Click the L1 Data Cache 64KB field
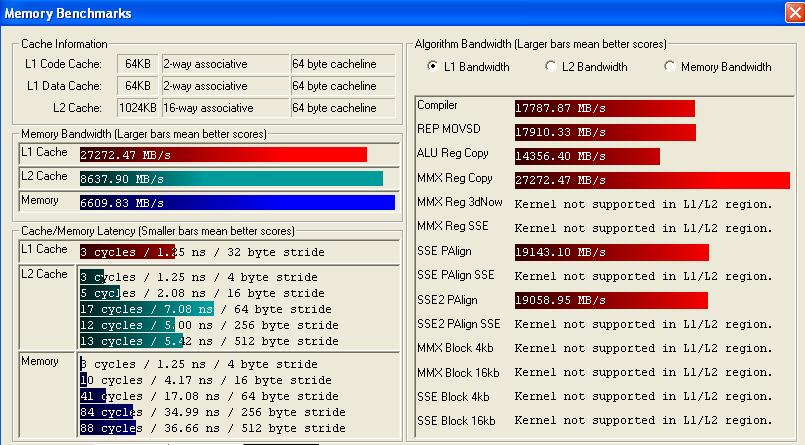 click(x=138, y=86)
